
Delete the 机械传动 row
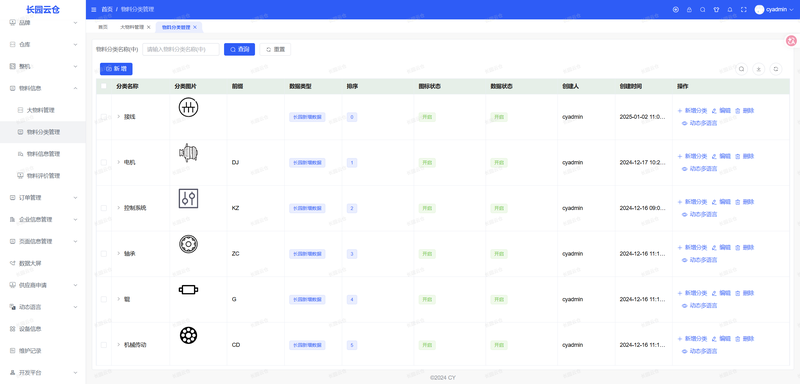[x=744, y=339]
